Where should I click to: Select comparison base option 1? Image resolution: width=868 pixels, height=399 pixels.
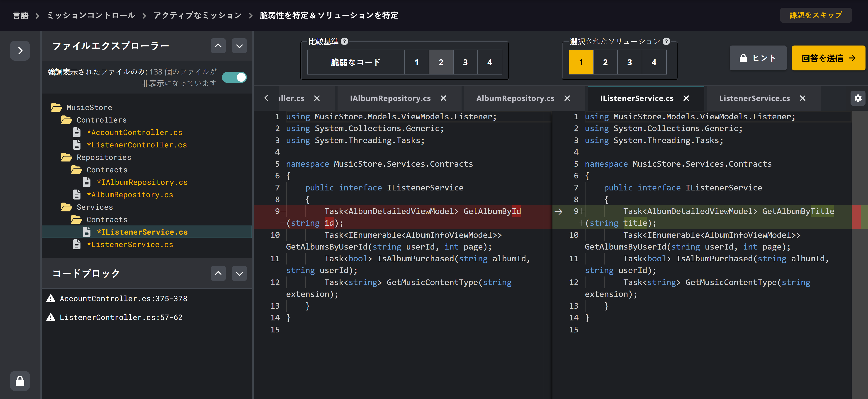coord(417,62)
